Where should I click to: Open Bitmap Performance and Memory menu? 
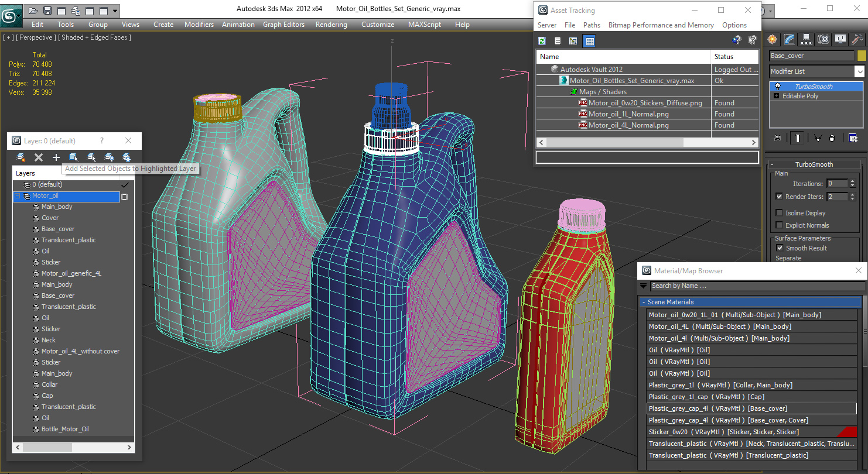click(x=661, y=25)
